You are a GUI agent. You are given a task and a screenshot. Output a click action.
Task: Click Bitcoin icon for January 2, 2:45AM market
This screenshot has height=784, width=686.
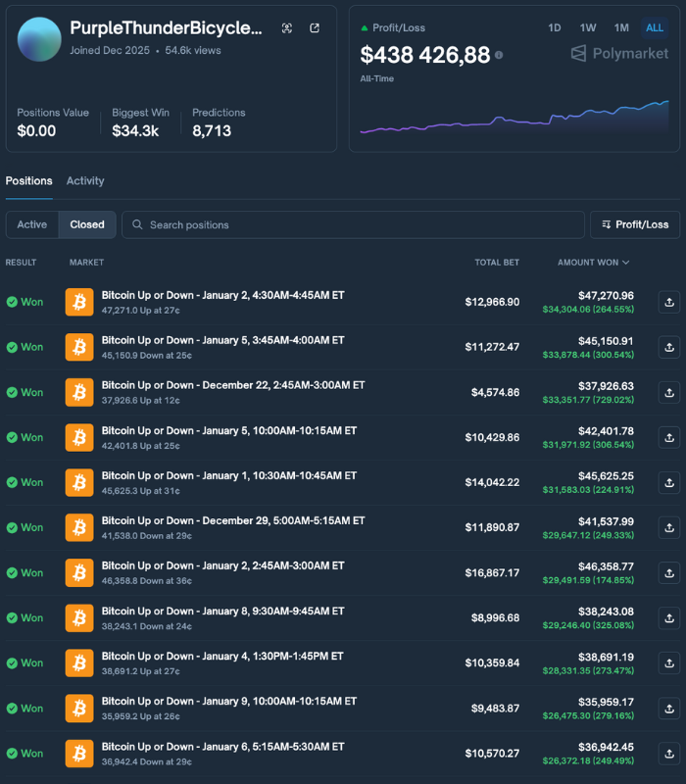pyautogui.click(x=79, y=573)
